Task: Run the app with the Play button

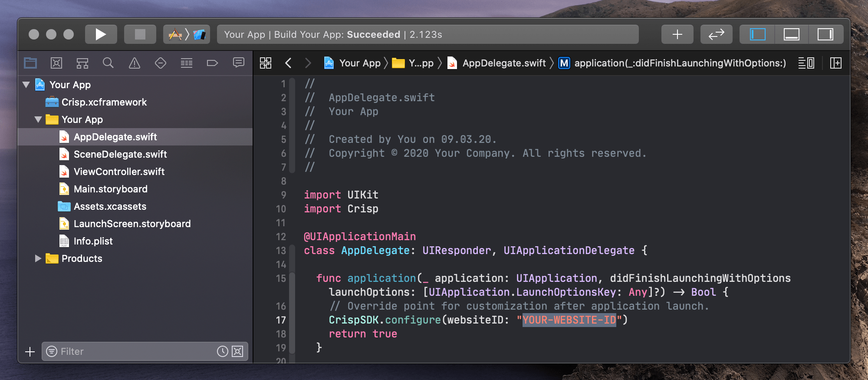Action: (101, 34)
